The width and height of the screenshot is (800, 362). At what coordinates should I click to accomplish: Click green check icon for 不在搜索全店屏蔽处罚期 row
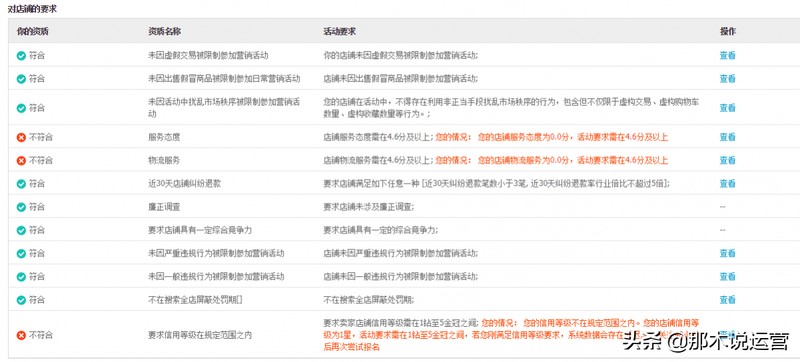coord(21,300)
